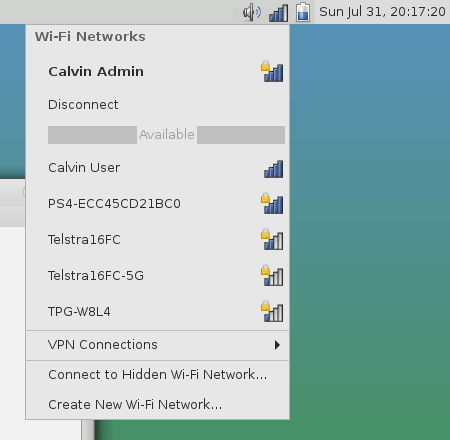
Task: Connect to the Calvin User network
Action: (x=158, y=168)
